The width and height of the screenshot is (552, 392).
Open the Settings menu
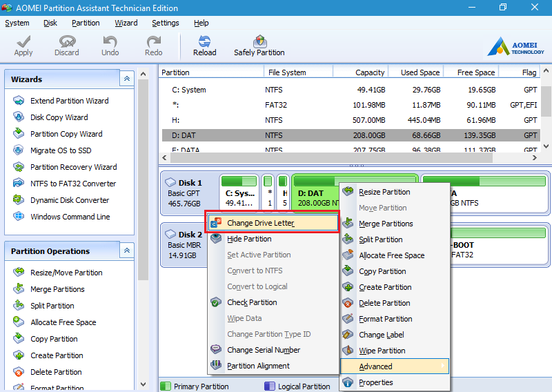pos(166,23)
